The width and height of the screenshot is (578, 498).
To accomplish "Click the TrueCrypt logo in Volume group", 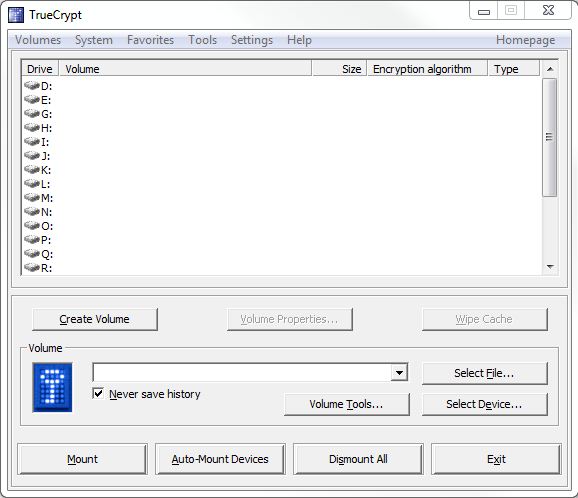I will click(x=52, y=387).
